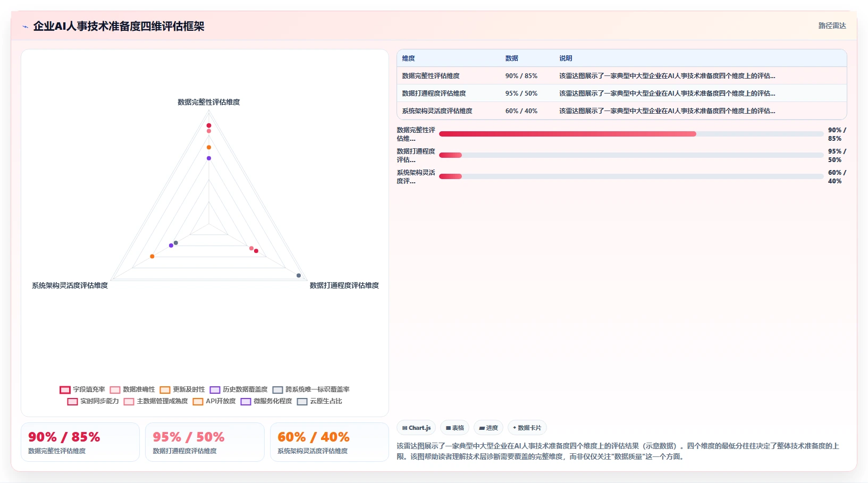868x483 pixels.
Task: Click the 系统架构灵活度评估维度 radar axis label
Action: 70,285
